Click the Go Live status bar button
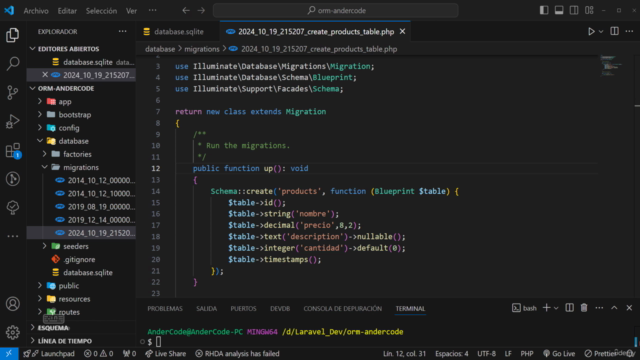Image resolution: width=640 pixels, height=360 pixels. (559, 353)
